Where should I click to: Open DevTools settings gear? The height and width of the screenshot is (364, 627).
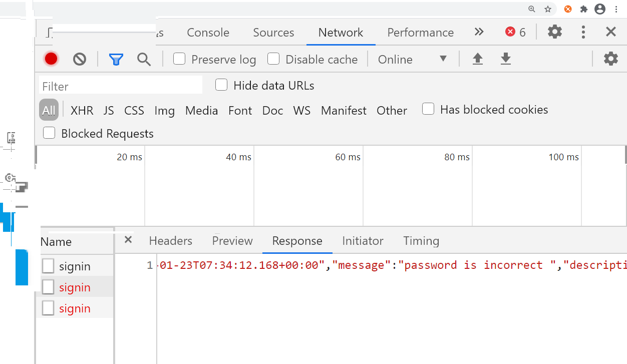coord(555,32)
